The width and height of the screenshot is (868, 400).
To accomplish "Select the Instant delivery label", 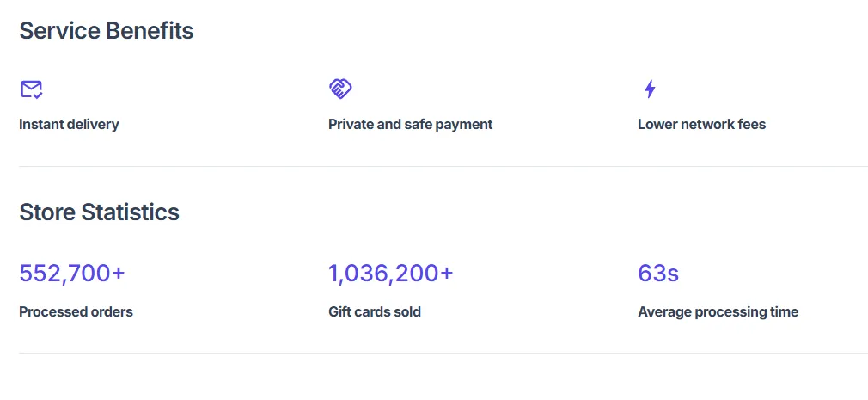I will pos(70,124).
